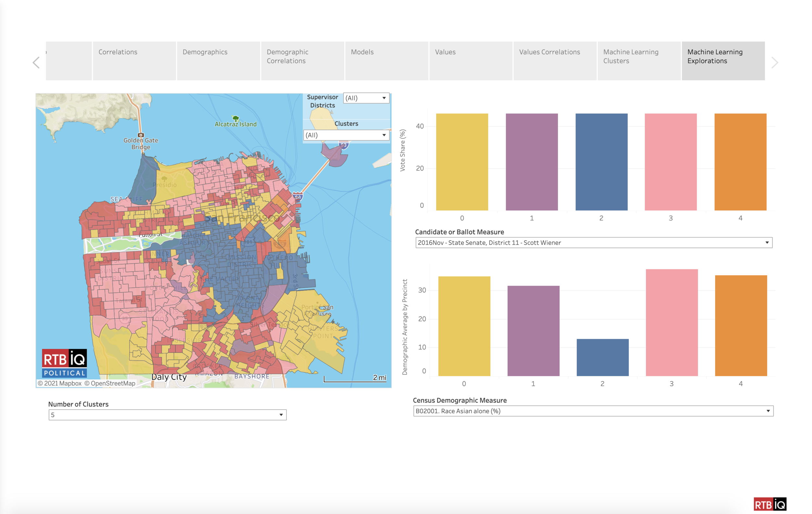Click the Golden Gate Bridge camera marker

[141, 135]
